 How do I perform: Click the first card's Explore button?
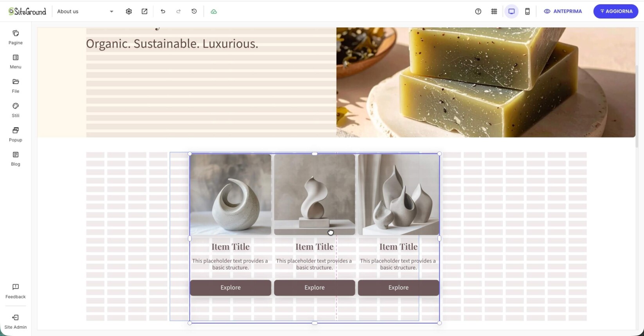coord(230,288)
